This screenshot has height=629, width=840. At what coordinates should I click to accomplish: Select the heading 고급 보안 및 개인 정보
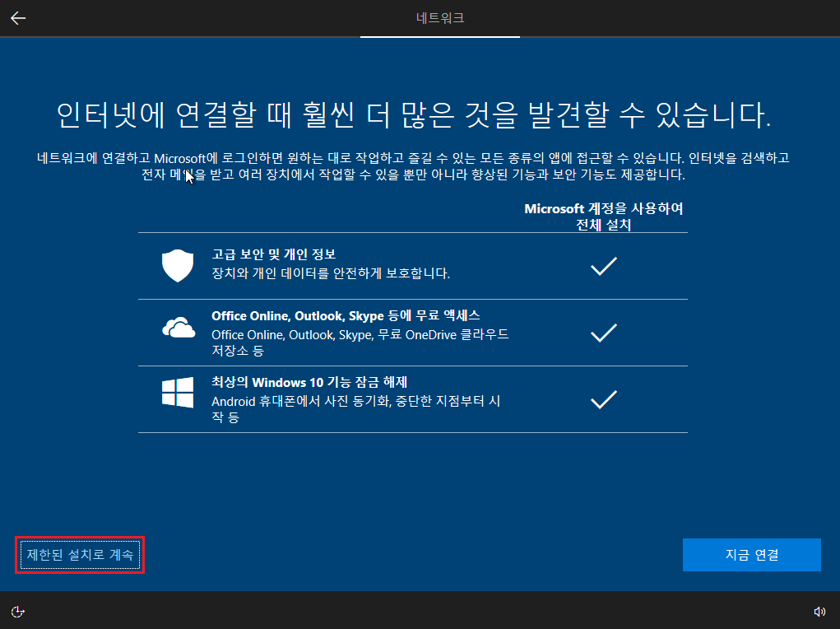click(x=274, y=254)
